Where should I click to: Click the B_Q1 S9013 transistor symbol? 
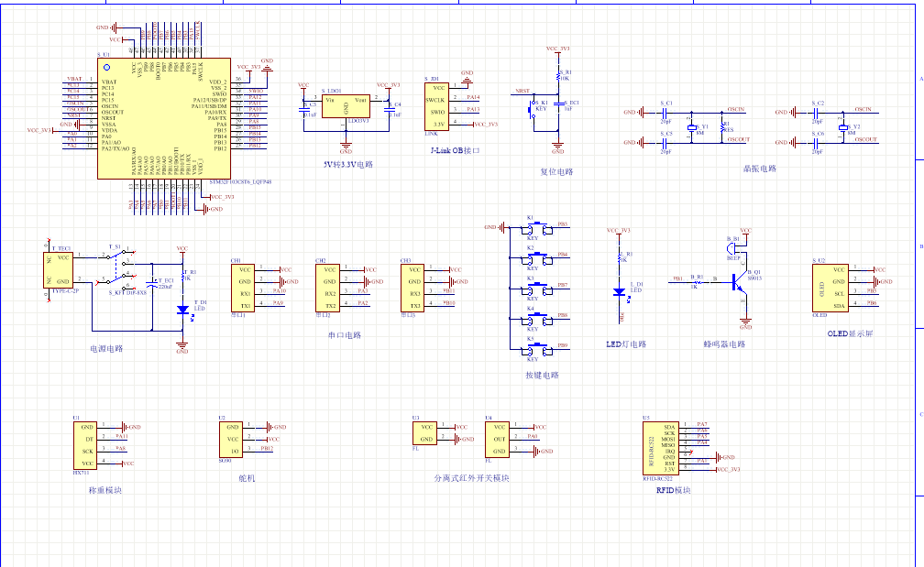739,284
